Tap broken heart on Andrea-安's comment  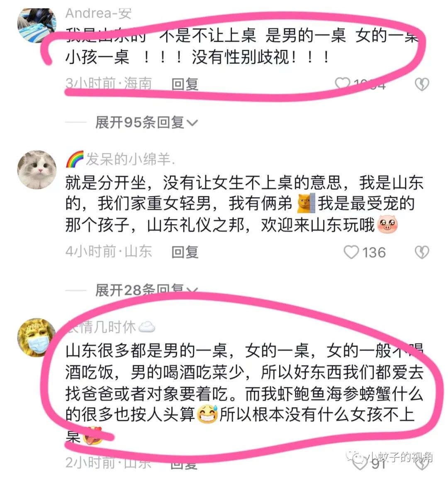click(x=422, y=84)
